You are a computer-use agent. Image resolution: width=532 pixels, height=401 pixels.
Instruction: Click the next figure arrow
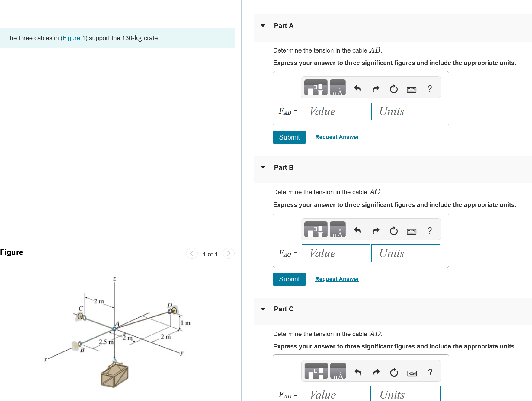point(229,254)
